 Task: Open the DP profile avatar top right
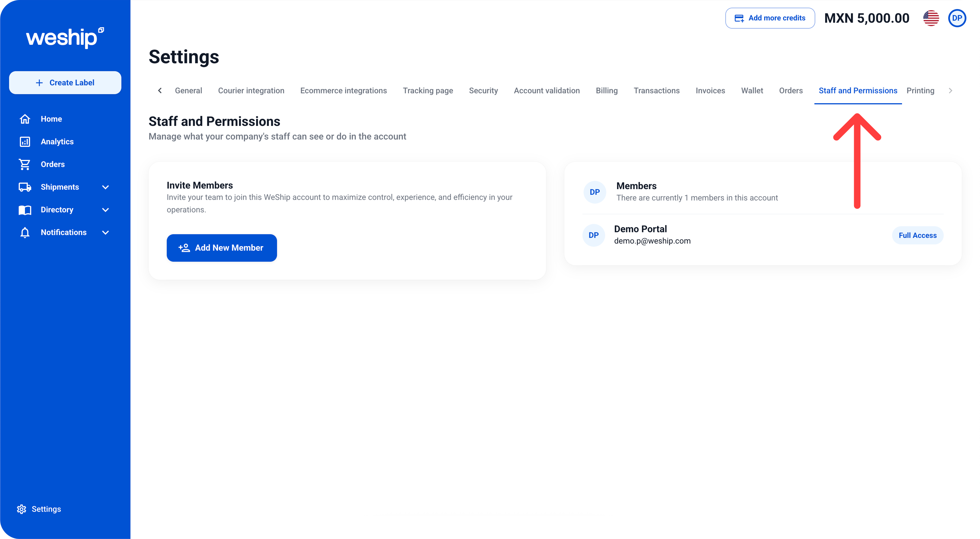pyautogui.click(x=957, y=18)
